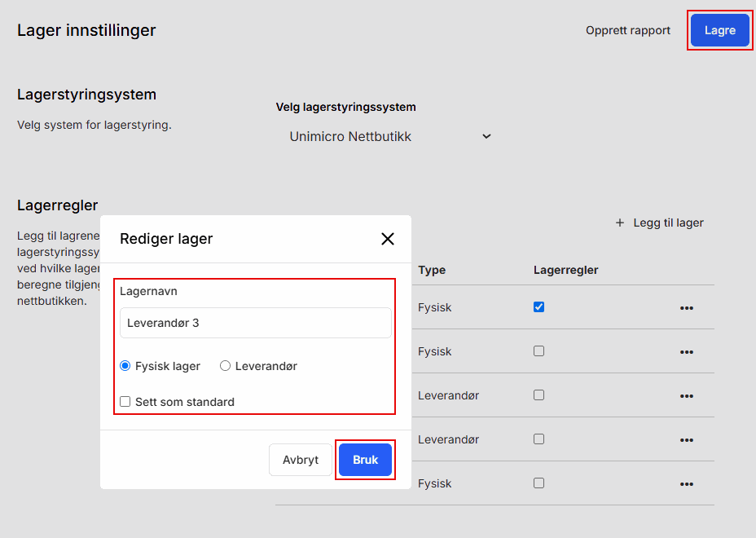
Task: Open actions menu for second Leverandør row
Action: click(x=686, y=439)
